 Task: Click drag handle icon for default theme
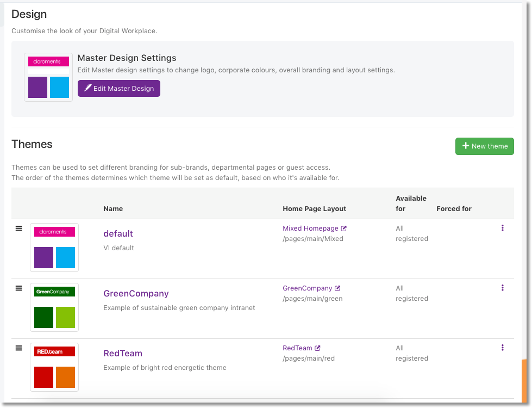18,228
